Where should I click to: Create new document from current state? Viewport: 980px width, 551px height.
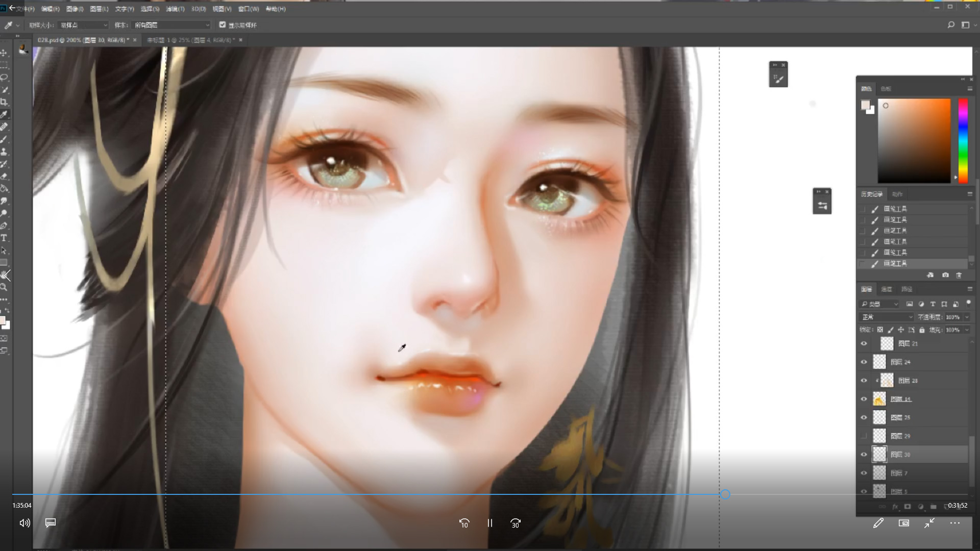pos(930,275)
